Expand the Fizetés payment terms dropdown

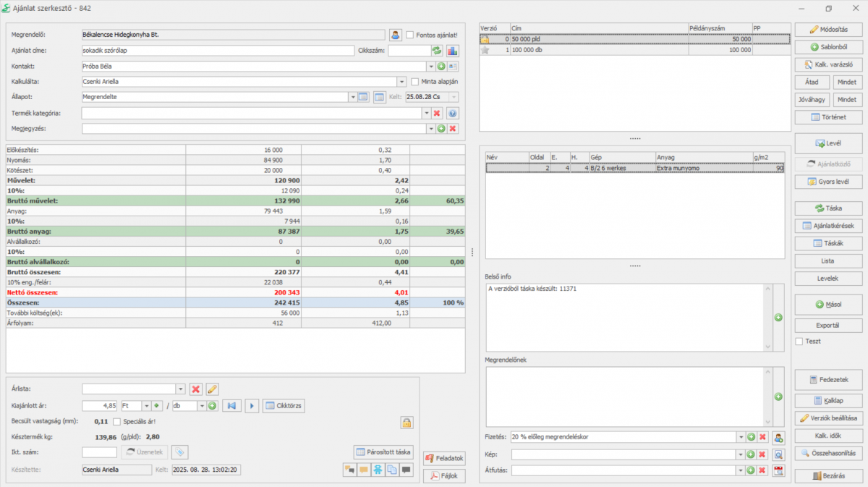(x=740, y=437)
